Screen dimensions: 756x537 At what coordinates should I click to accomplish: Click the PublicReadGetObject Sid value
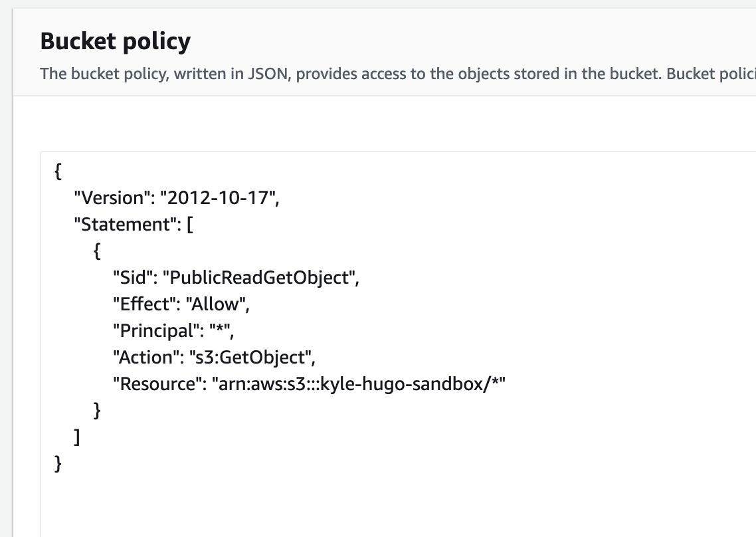261,277
